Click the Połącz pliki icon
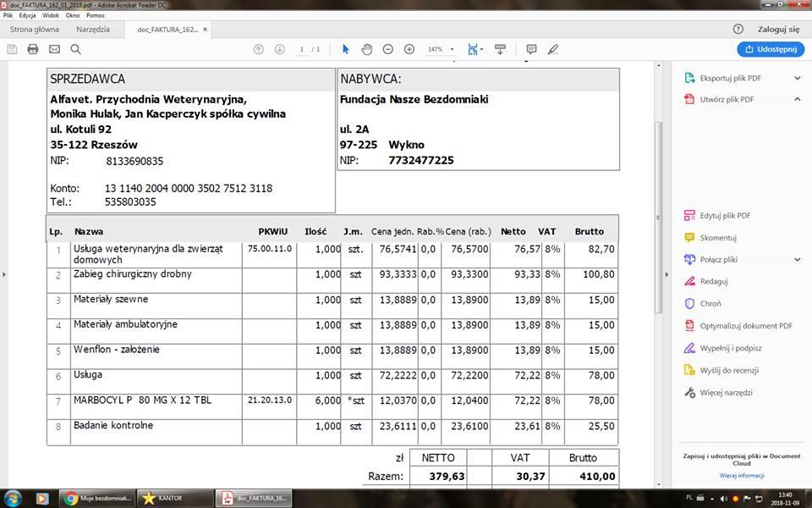Image resolution: width=812 pixels, height=508 pixels. click(689, 259)
